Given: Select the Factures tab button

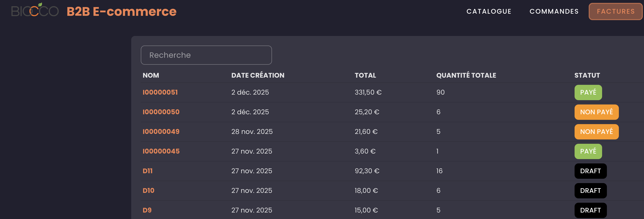Looking at the screenshot, I should pos(616,12).
